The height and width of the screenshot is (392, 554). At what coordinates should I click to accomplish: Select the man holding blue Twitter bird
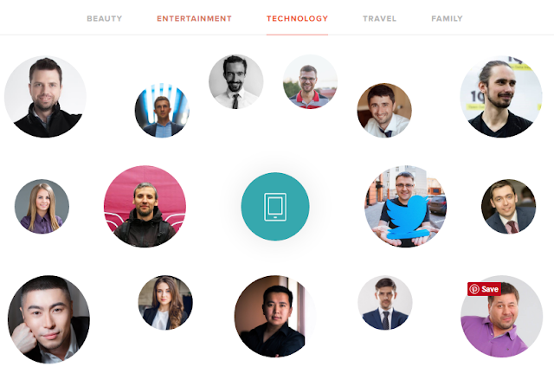406,206
